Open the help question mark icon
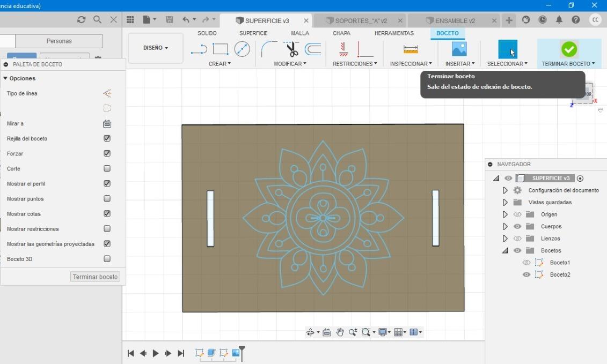The image size is (607, 364). (576, 20)
